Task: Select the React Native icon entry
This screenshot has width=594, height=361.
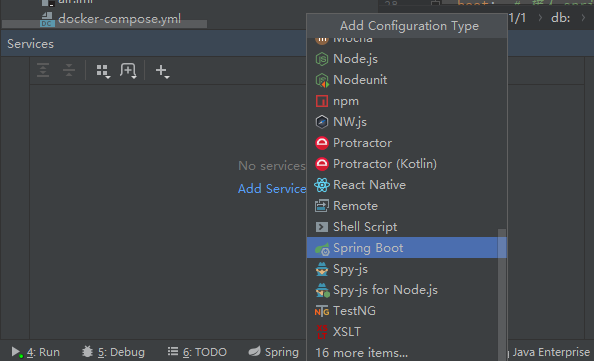Action: click(x=322, y=185)
